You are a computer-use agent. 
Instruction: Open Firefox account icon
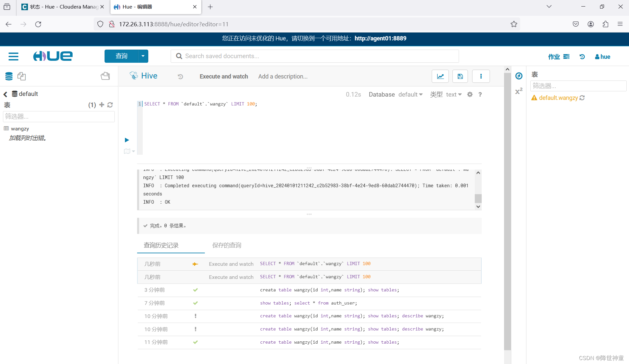click(591, 24)
